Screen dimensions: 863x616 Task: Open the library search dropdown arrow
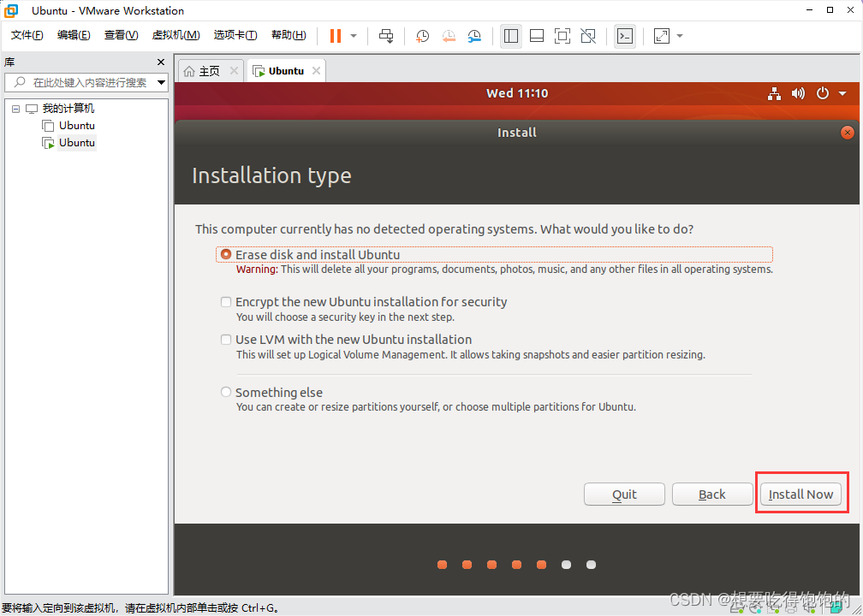click(162, 82)
